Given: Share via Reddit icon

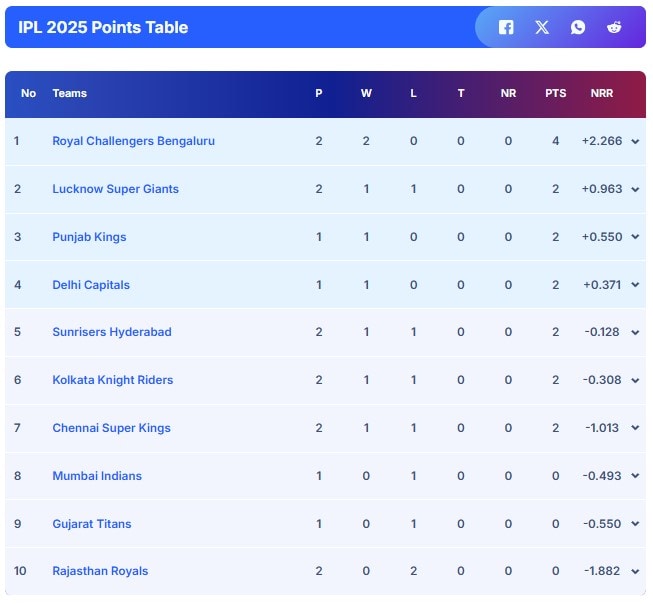Looking at the screenshot, I should [x=614, y=27].
